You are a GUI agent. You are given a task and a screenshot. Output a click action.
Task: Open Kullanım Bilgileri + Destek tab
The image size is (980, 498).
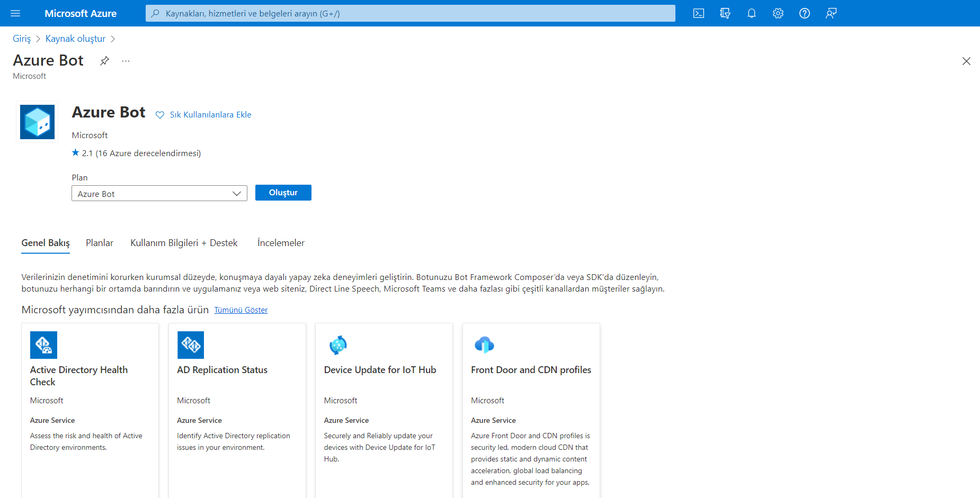pyautogui.click(x=184, y=243)
